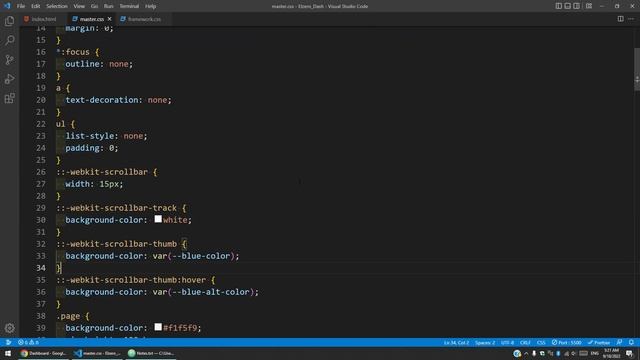Screen dimensions: 640x360
Task: Click '::-webkit-scrollbar-thumb:hover' selector text
Action: (x=131, y=280)
